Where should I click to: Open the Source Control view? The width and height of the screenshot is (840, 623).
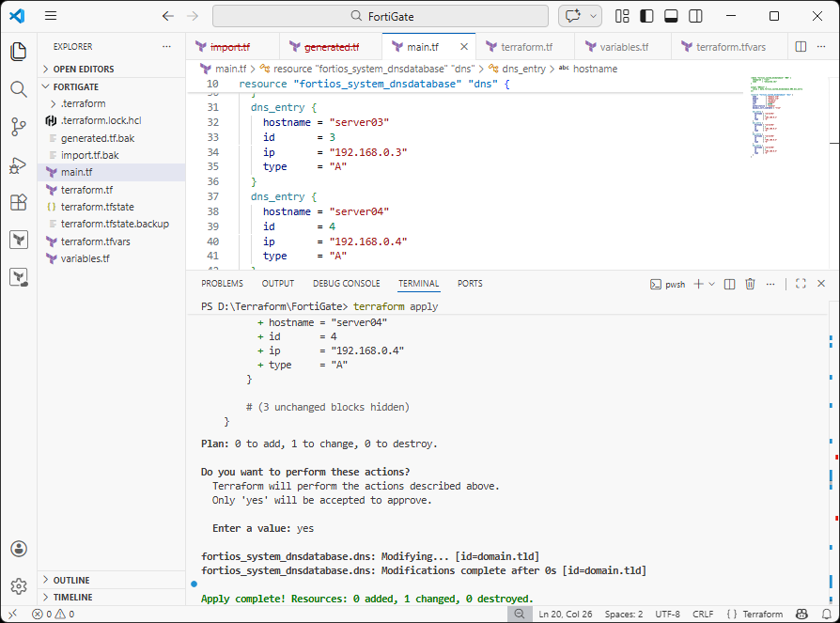coord(19,127)
